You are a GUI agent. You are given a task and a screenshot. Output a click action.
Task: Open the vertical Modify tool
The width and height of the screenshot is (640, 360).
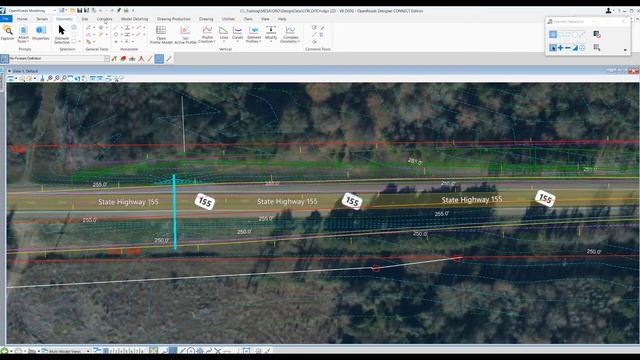tap(271, 33)
